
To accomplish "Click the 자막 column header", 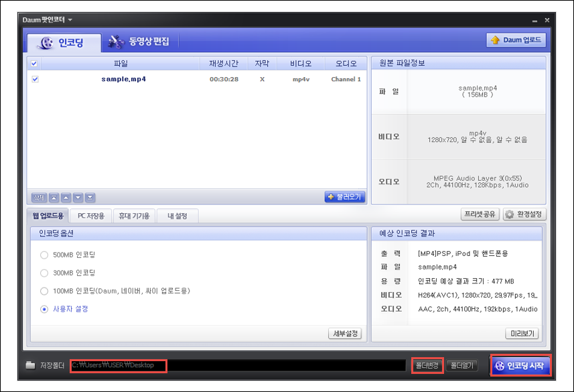I will [x=262, y=64].
